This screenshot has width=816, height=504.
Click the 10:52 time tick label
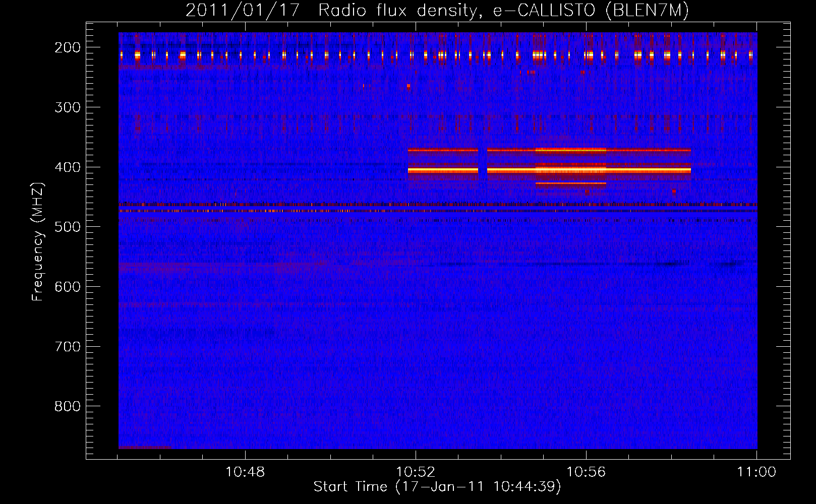(416, 472)
